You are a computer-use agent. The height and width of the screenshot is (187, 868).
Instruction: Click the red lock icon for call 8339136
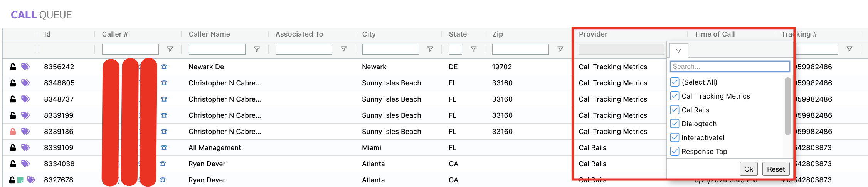(13, 132)
